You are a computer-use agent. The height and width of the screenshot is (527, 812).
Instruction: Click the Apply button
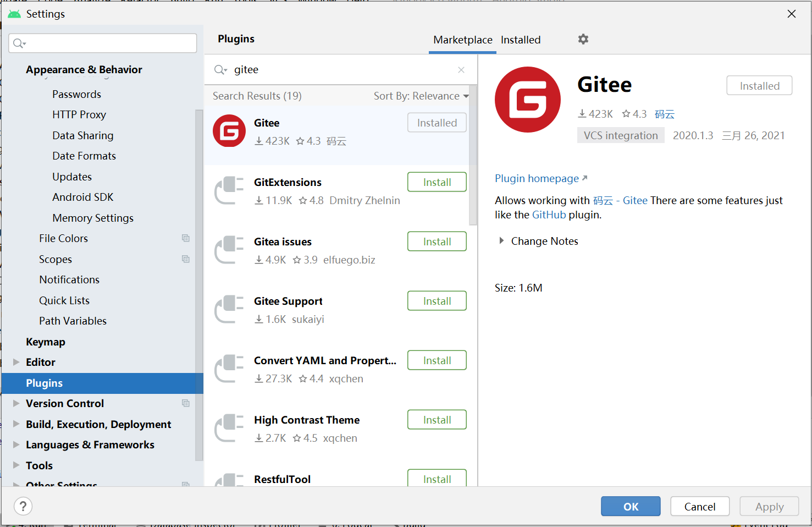[x=769, y=507]
